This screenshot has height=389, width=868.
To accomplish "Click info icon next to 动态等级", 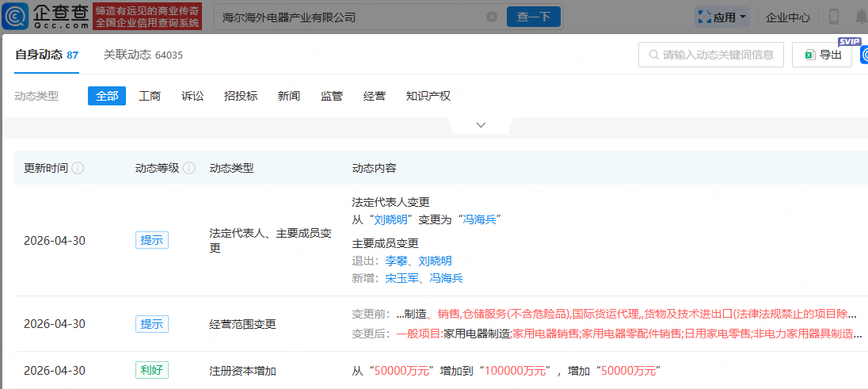I will click(189, 168).
